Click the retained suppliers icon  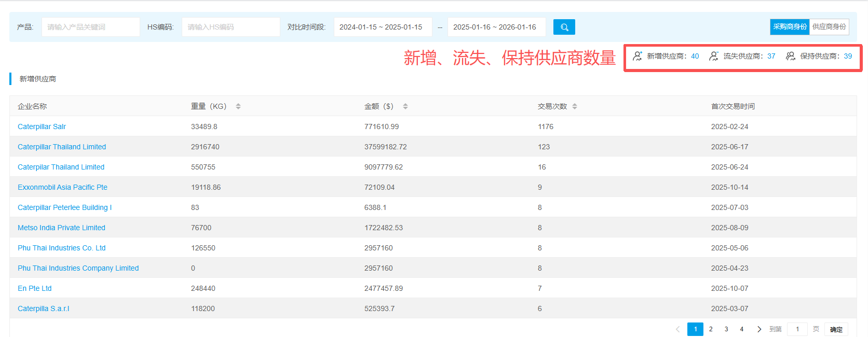791,56
